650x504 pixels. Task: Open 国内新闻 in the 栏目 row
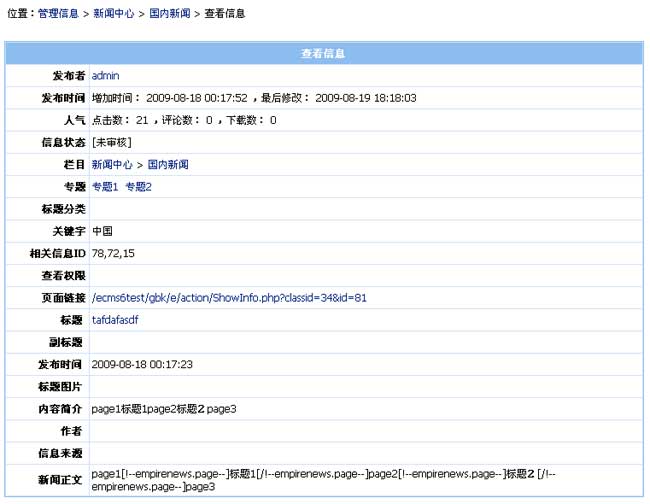point(168,164)
